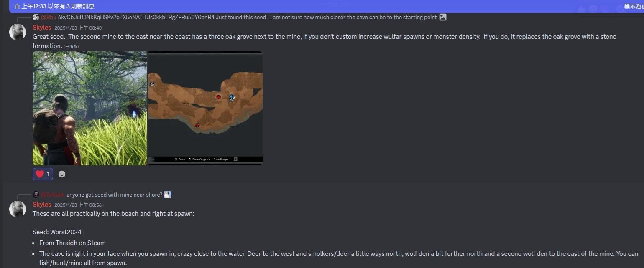
Task: Open the @Rhu mention in reply
Action: pos(49,17)
